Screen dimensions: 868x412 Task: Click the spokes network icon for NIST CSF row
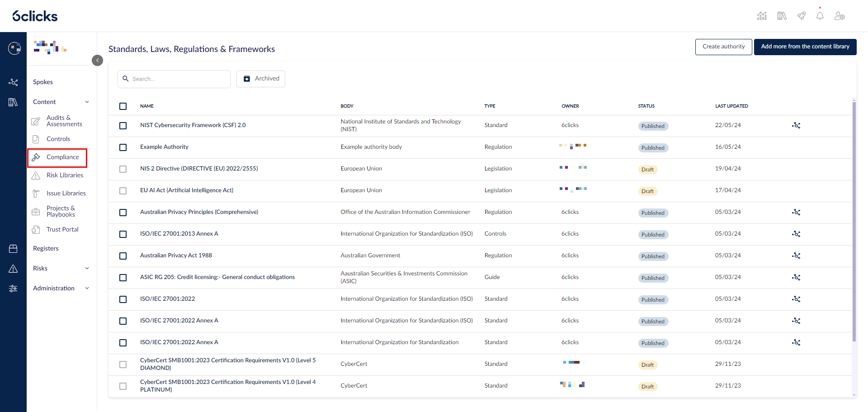pyautogui.click(x=796, y=125)
